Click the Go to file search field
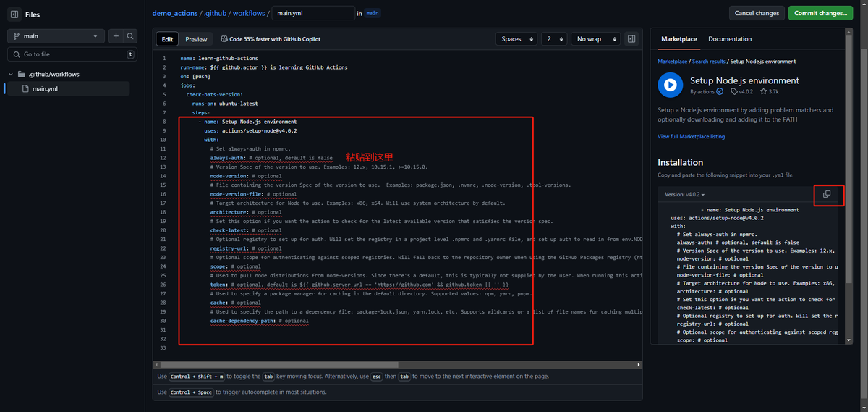This screenshot has width=868, height=412. coord(71,54)
